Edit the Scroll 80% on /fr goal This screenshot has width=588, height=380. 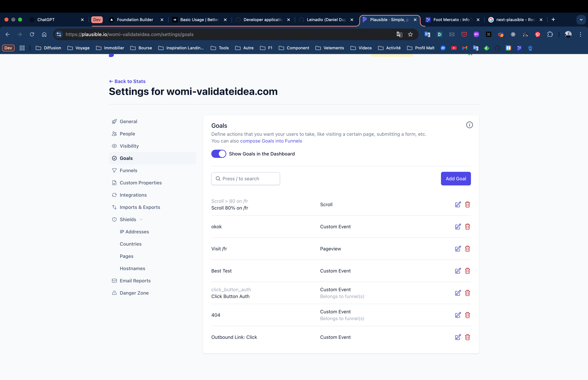point(458,205)
